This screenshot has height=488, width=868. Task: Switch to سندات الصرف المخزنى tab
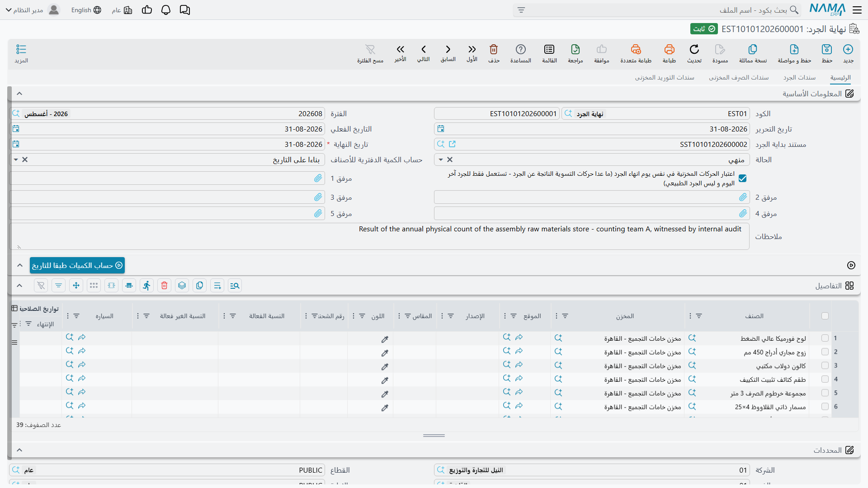(739, 78)
